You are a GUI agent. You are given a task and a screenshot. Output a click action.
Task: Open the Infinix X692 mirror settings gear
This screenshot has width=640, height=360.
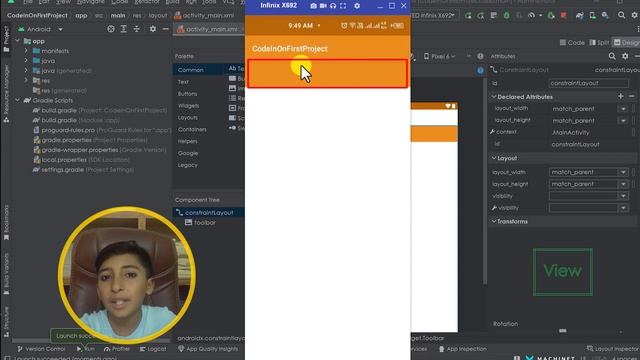click(357, 6)
